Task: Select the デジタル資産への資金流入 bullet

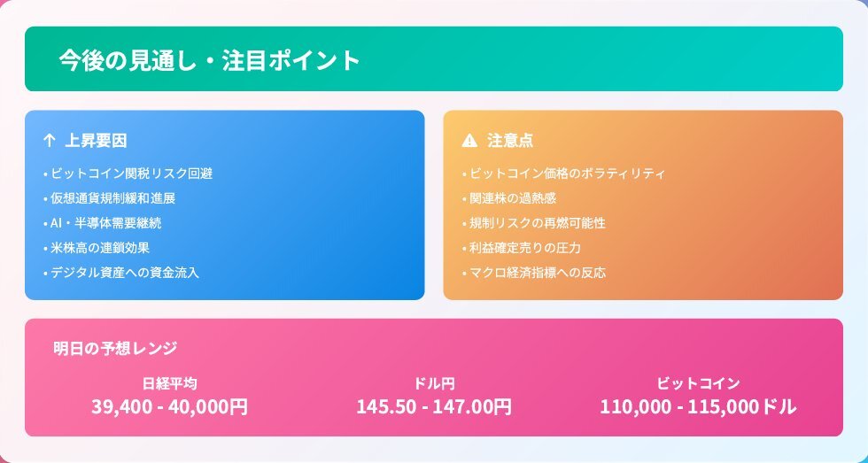Action: 120,273
